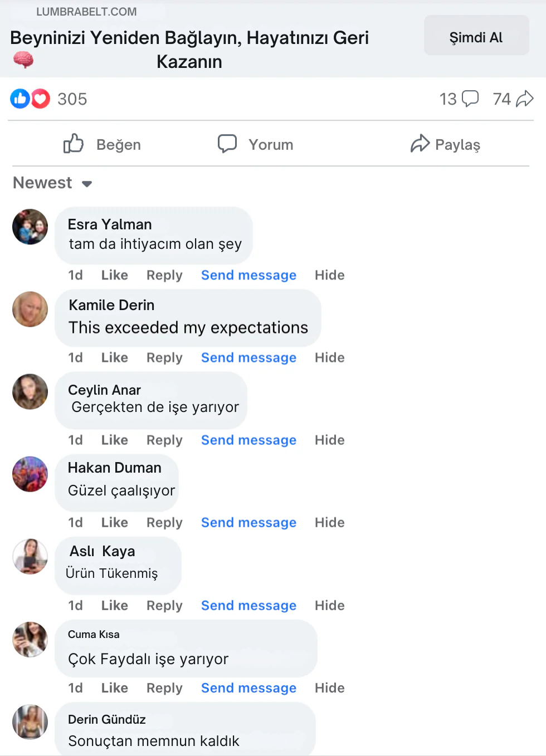Click the brain emoji in headline
This screenshot has height=756, width=546.
click(x=23, y=60)
